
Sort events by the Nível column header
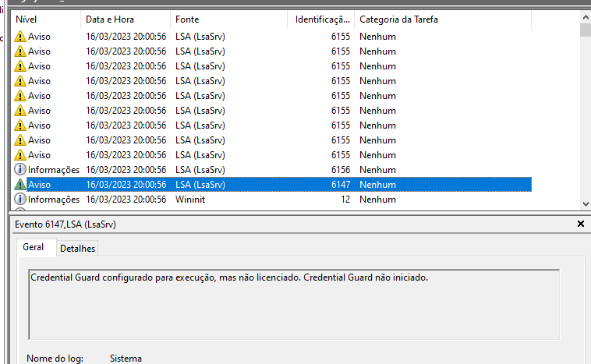[45, 19]
